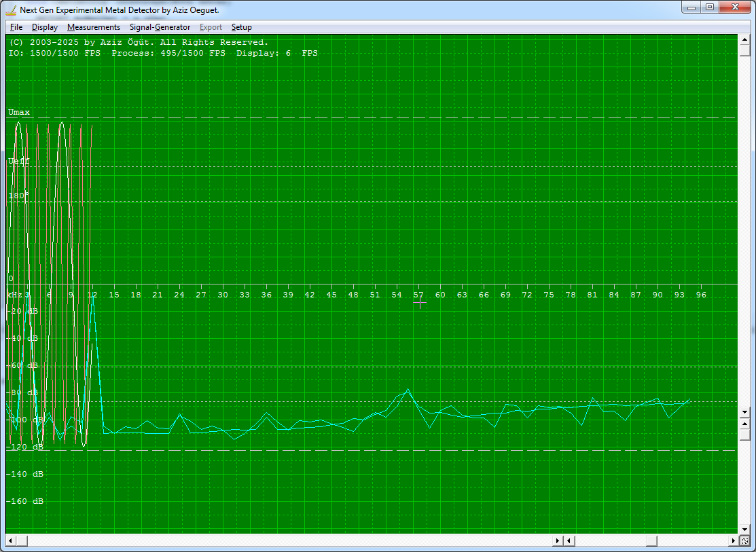Click the copyright line by Aziz Ögüt
756x552 pixels.
tap(139, 42)
